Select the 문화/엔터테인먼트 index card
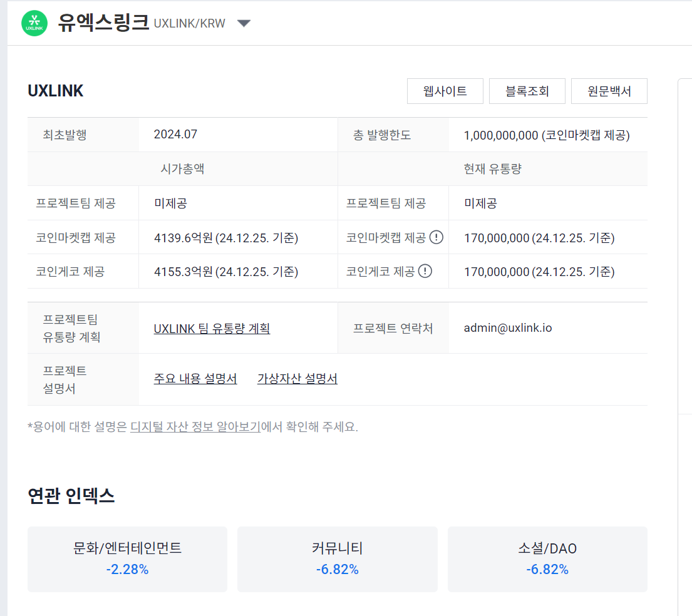This screenshot has width=692, height=616. (127, 559)
